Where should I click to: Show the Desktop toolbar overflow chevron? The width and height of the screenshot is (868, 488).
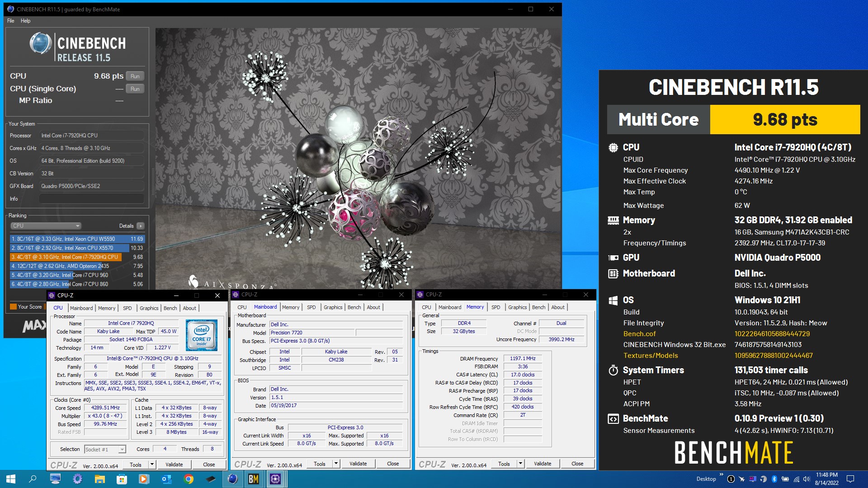tap(721, 475)
